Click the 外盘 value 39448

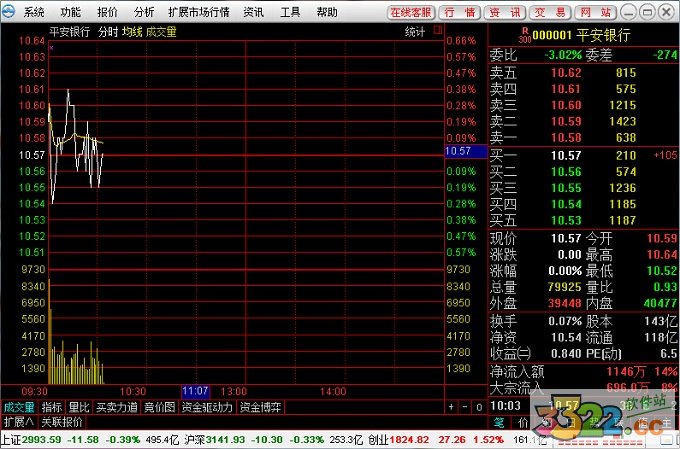pyautogui.click(x=564, y=303)
